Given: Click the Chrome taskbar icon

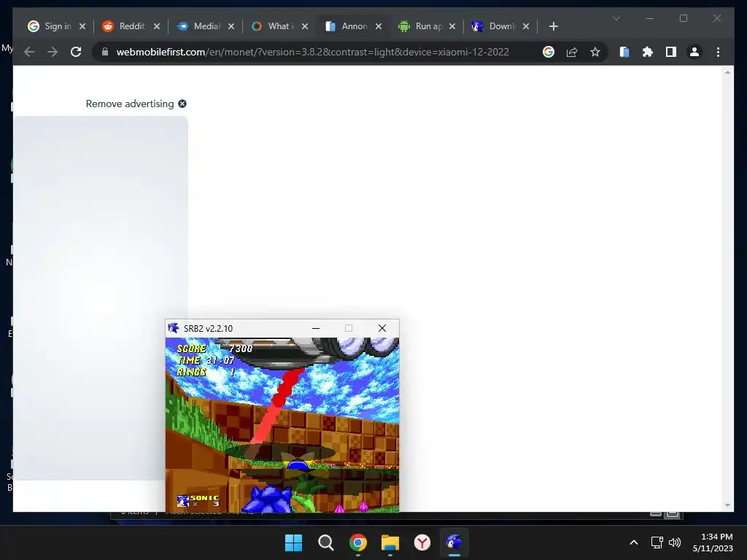Looking at the screenshot, I should pyautogui.click(x=357, y=542).
